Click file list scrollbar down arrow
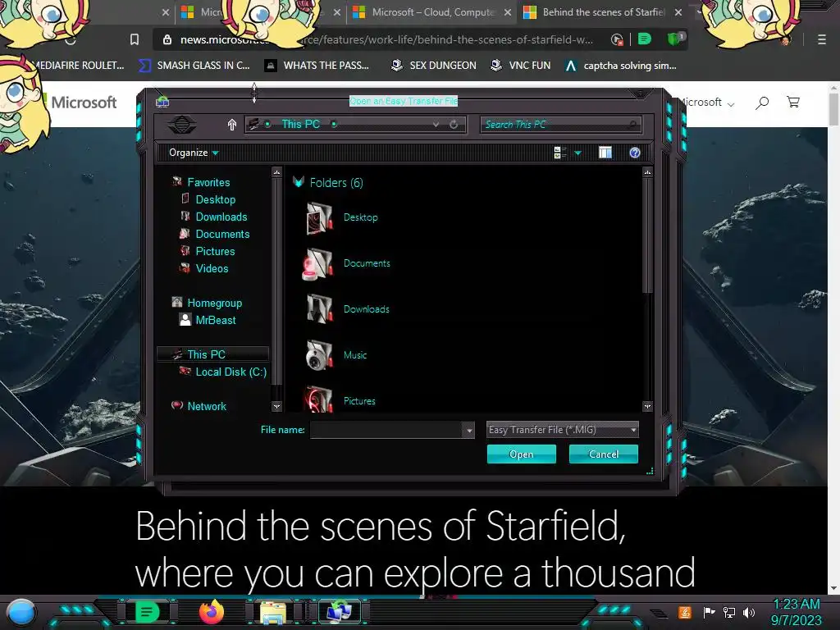The width and height of the screenshot is (840, 630). click(x=648, y=407)
